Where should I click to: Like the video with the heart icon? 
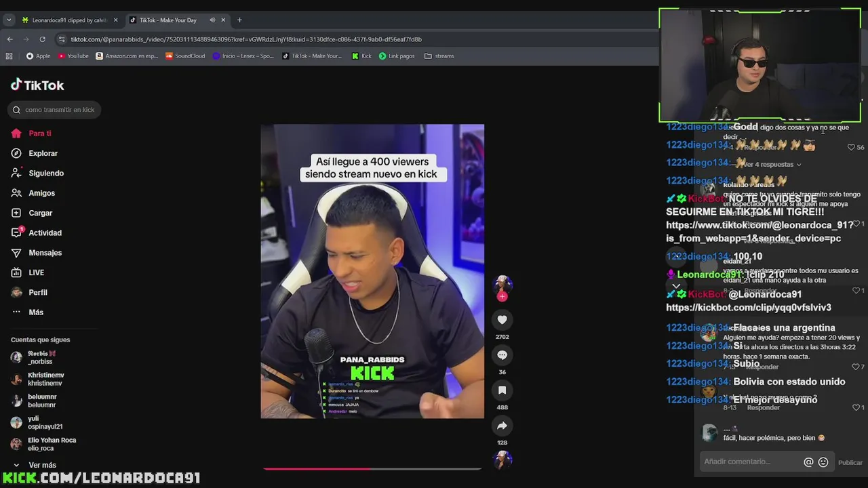click(x=502, y=319)
